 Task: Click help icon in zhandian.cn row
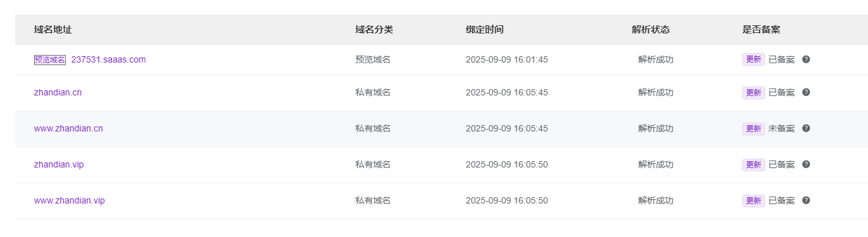pos(806,92)
